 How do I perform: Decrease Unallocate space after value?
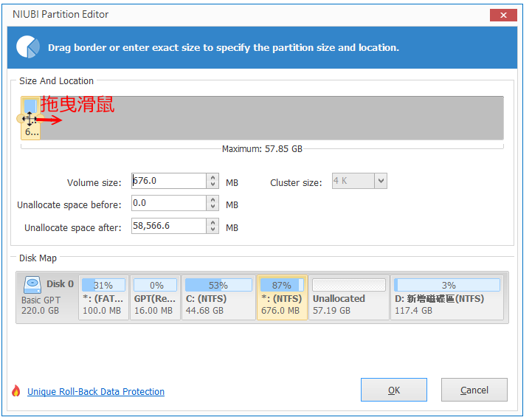point(213,229)
